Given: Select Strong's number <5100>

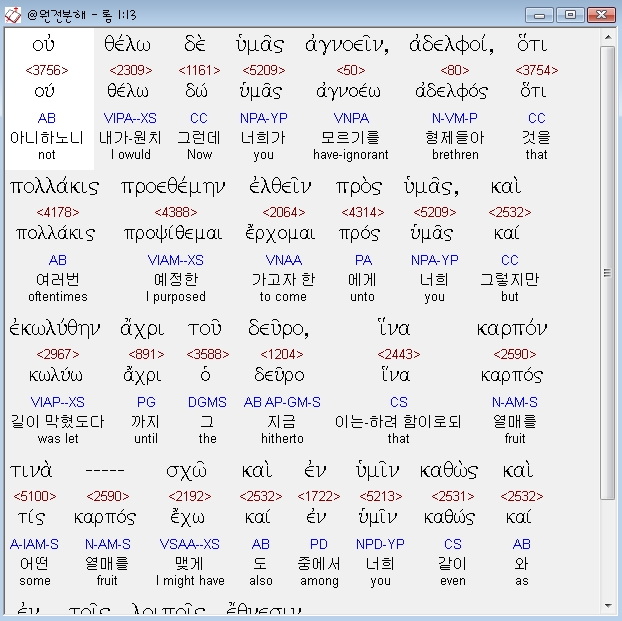Looking at the screenshot, I should [35, 496].
